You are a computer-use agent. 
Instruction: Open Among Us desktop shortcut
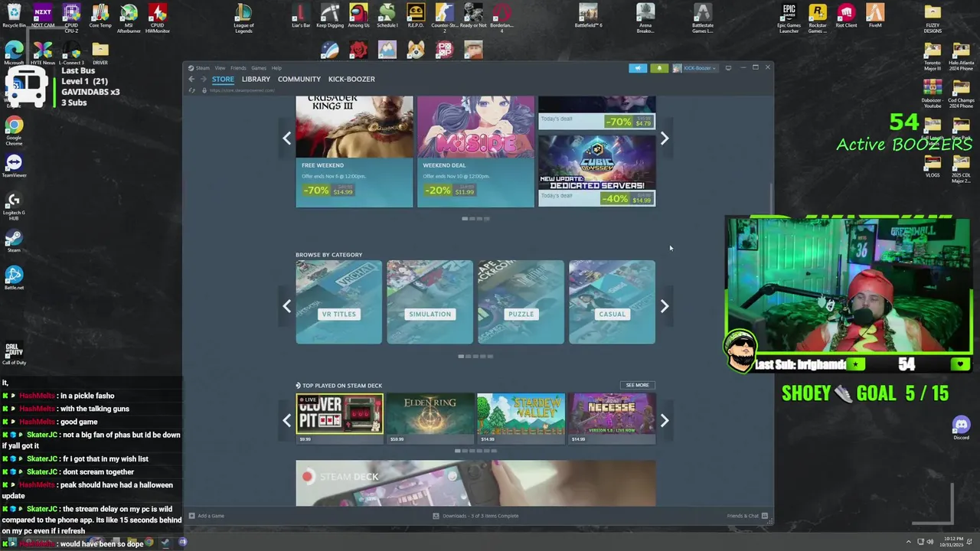coord(358,15)
